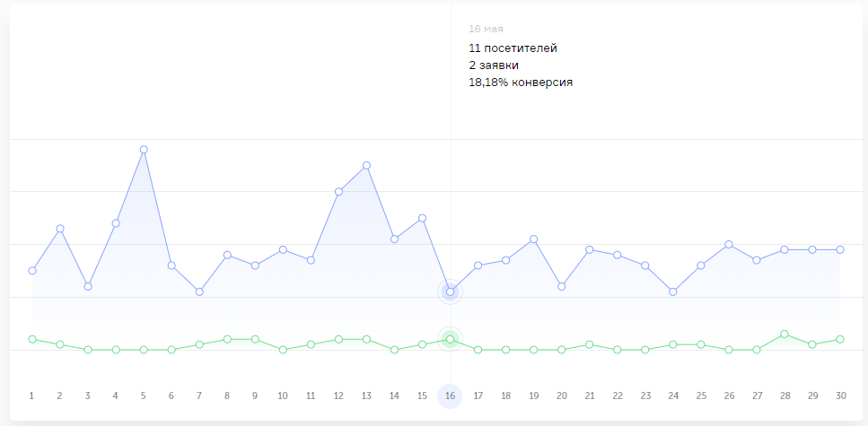This screenshot has height=426, width=868.
Task: Select day 30 on the horizontal axis
Action: (x=840, y=396)
